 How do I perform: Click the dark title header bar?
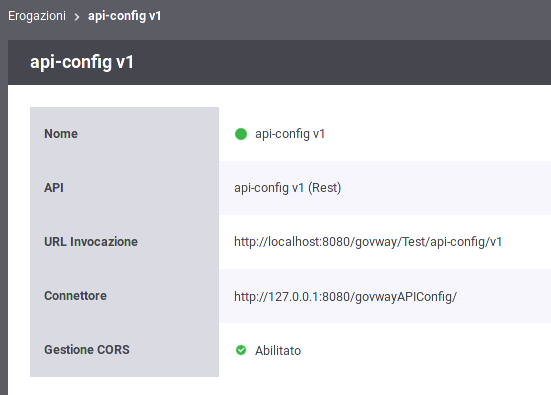(x=279, y=62)
